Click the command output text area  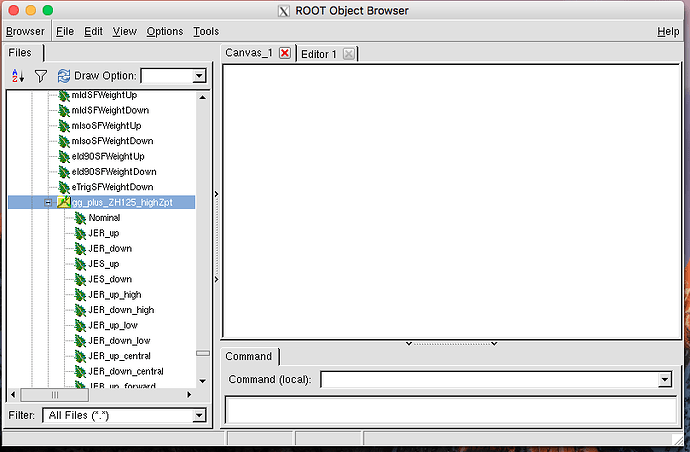point(451,410)
